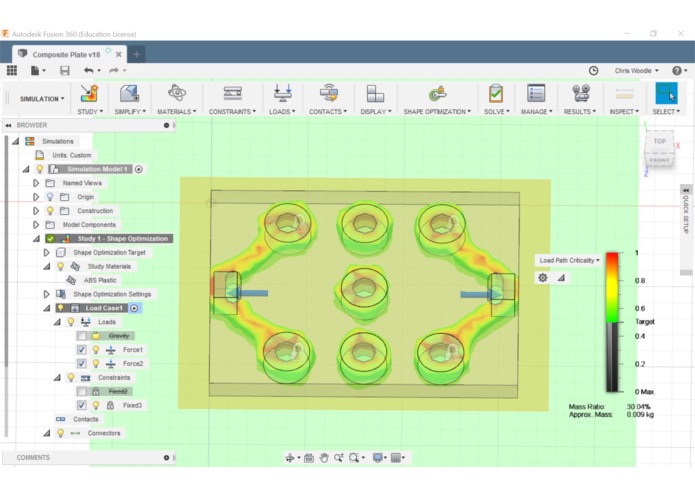The width and height of the screenshot is (695, 494).
Task: Enable the Fixed2 constraint checkbox
Action: pyautogui.click(x=82, y=391)
